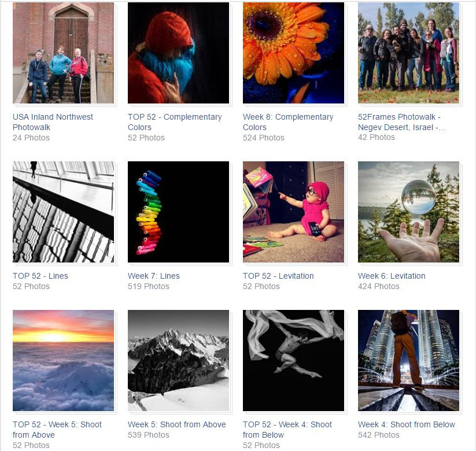The width and height of the screenshot is (476, 451).
Task: Open USA Inland Northwest Photowalk album thumbnail
Action: pos(63,53)
